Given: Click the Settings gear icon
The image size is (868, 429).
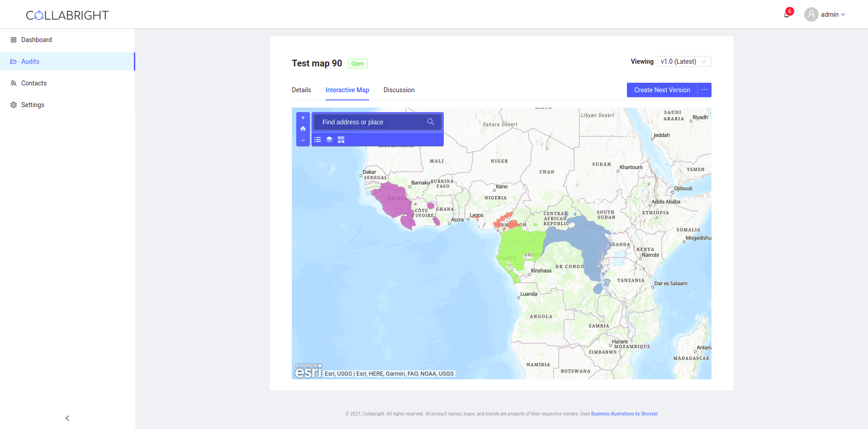Looking at the screenshot, I should pos(14,105).
